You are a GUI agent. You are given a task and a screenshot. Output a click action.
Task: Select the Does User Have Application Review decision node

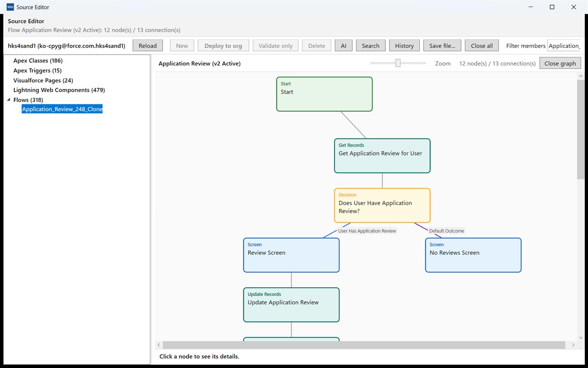(x=382, y=205)
